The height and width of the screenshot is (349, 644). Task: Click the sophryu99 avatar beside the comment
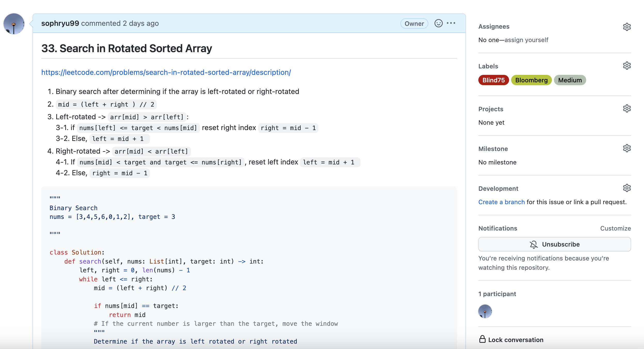(x=14, y=24)
